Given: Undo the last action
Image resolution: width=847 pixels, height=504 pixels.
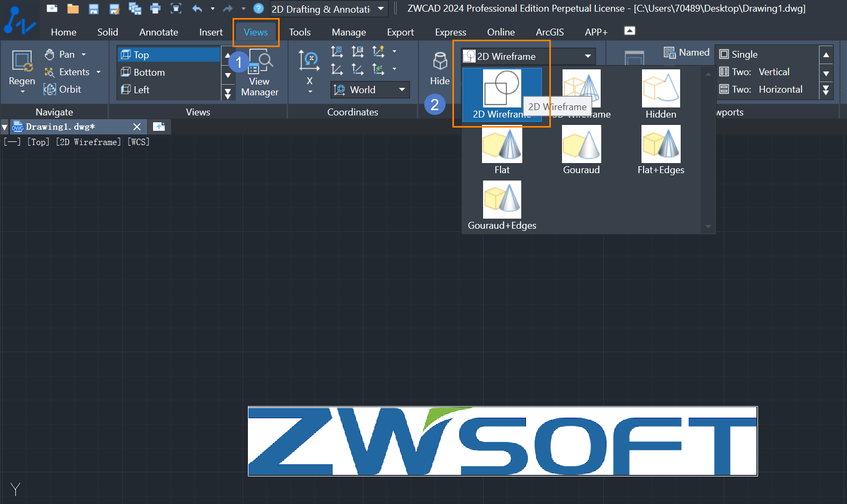Looking at the screenshot, I should coord(197,8).
